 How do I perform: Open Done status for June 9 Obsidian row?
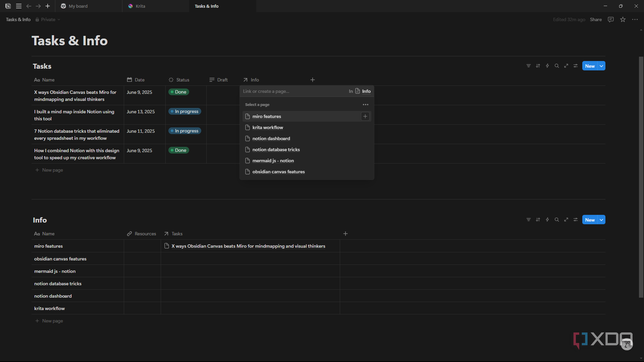[179, 92]
